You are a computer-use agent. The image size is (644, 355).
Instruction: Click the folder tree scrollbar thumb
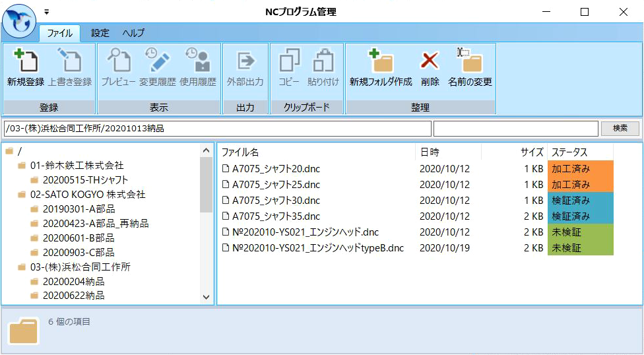coord(206,185)
